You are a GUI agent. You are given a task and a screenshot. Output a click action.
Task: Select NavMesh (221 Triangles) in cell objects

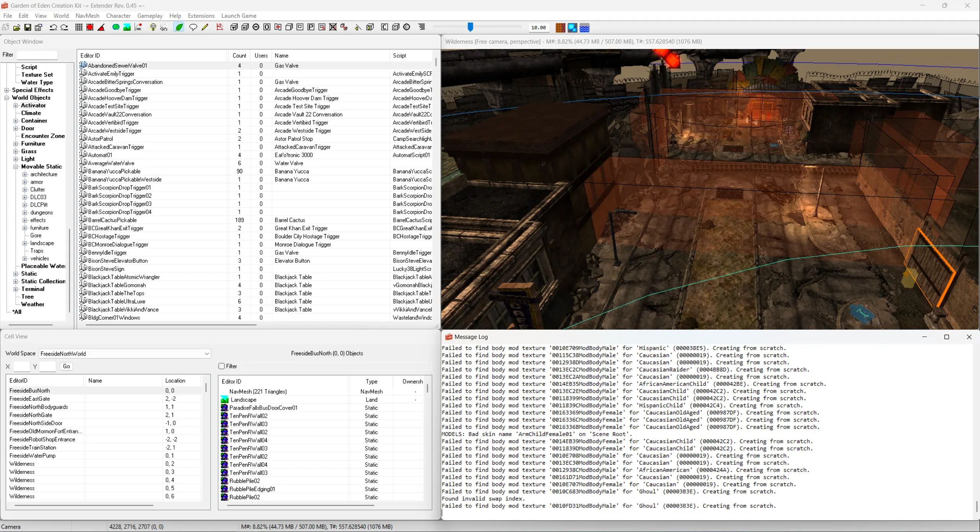click(258, 392)
